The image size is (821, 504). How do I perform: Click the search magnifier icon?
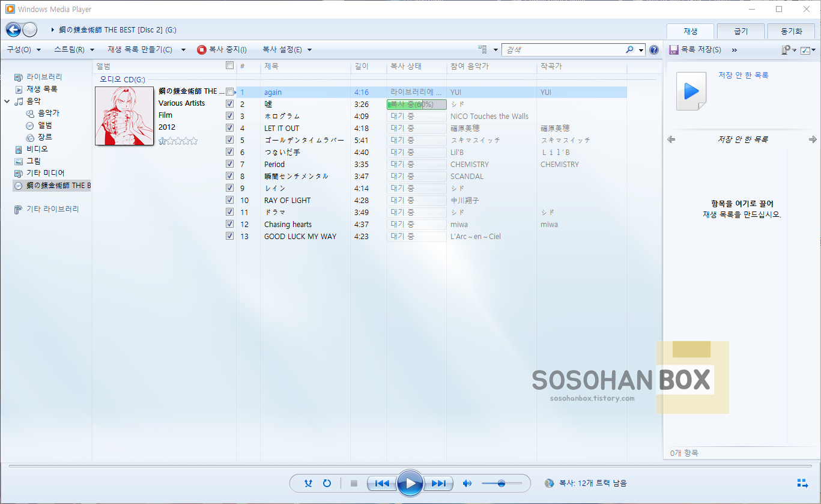click(x=629, y=50)
